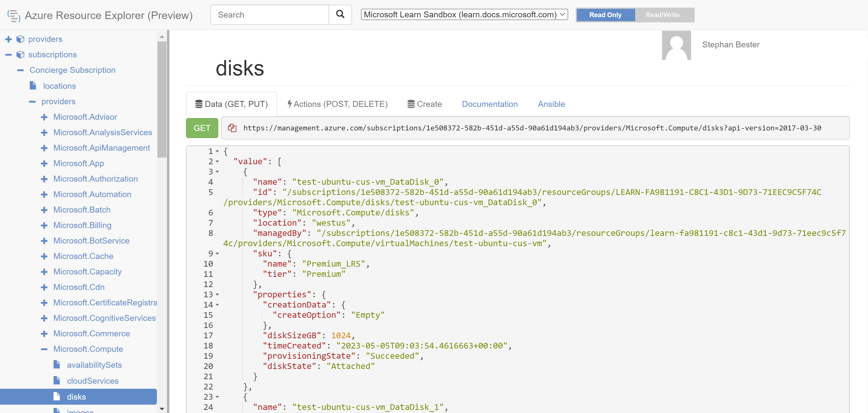Click the sidebar scroll up arrow
The height and width of the screenshot is (413, 868).
click(162, 36)
